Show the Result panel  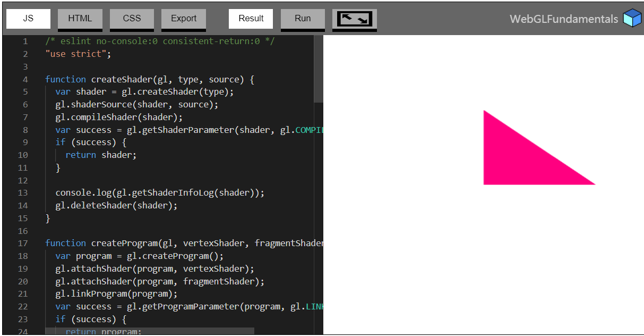click(x=250, y=19)
